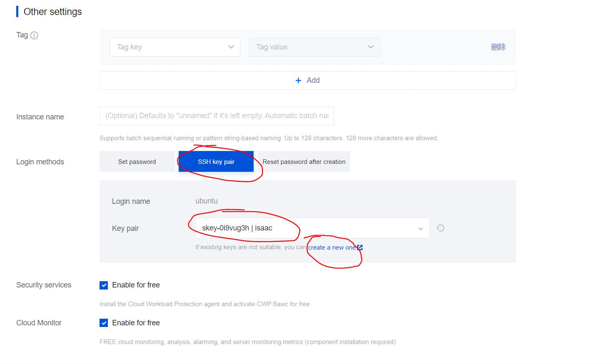The image size is (616, 364).
Task: Click the plus icon in the Add row
Action: [298, 80]
